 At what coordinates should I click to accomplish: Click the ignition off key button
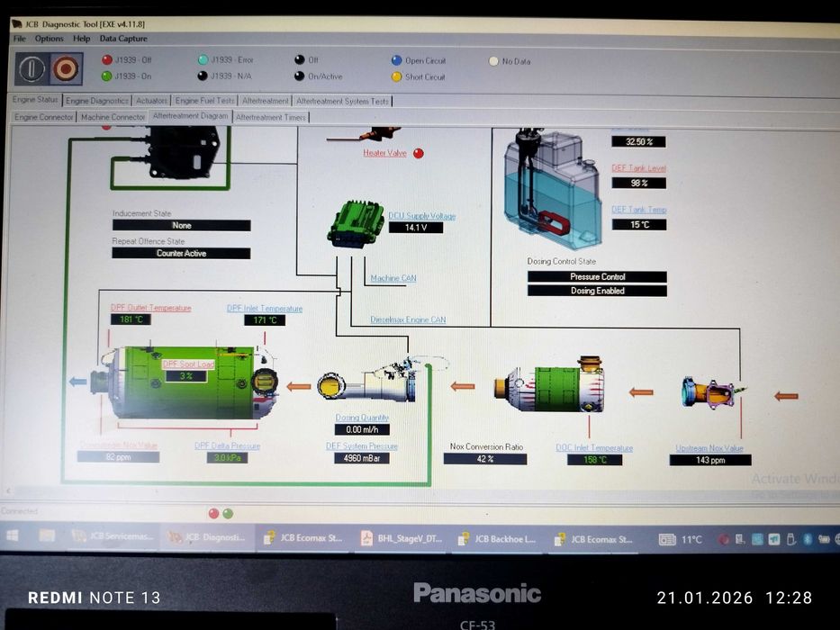(32, 68)
